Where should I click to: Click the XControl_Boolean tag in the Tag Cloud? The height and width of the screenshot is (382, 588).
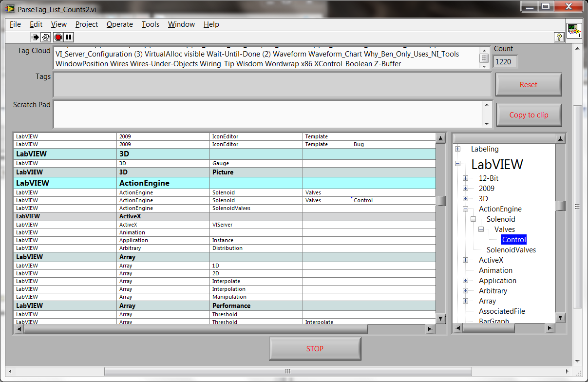343,64
